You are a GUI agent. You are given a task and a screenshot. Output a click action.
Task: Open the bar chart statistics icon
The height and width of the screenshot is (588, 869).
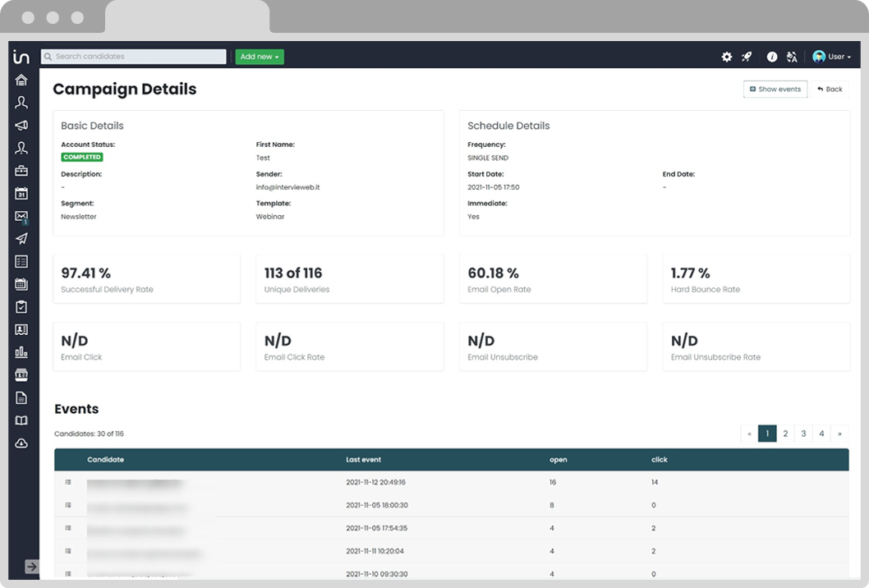point(21,352)
